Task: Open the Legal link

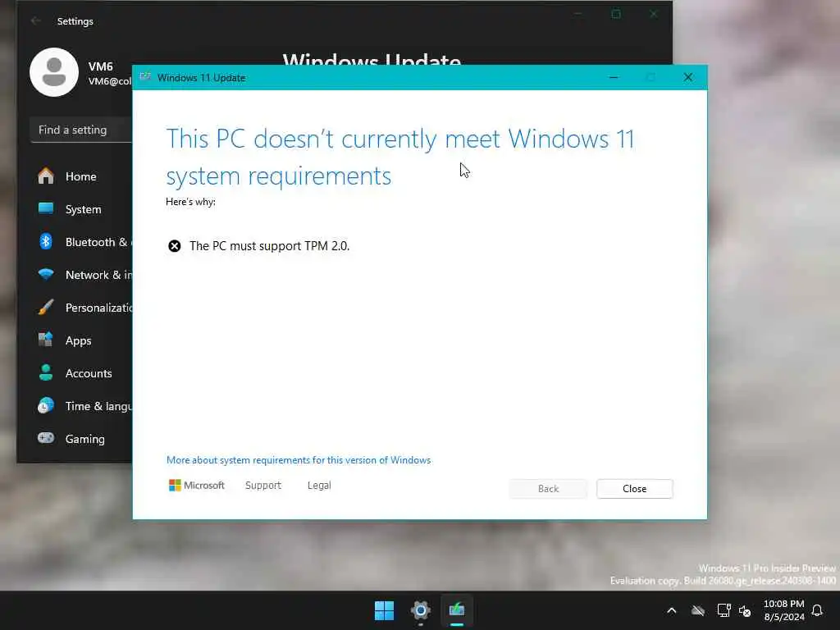Action: (x=319, y=486)
